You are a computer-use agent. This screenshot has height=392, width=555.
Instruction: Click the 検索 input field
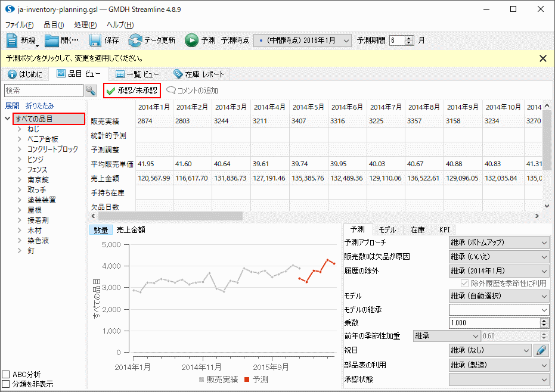click(x=44, y=91)
